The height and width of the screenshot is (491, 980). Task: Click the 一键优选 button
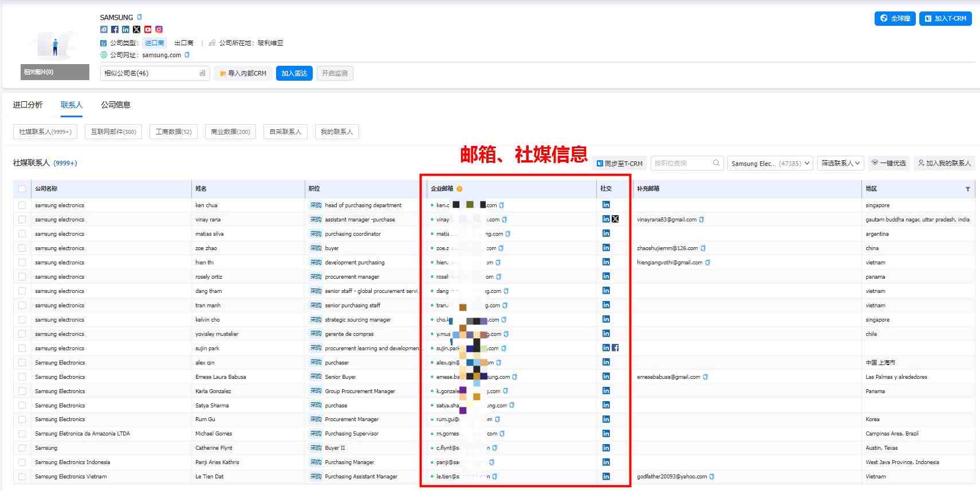(888, 163)
